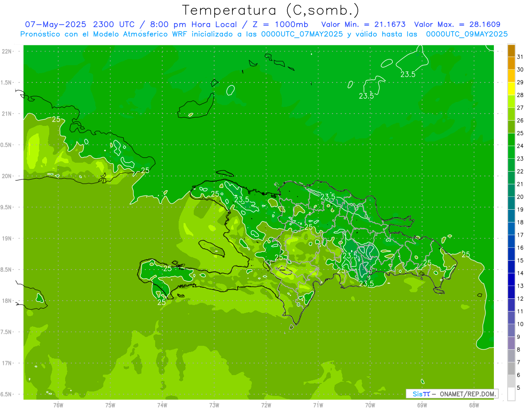
Task: Click the "17" color scale label
Action: pyautogui.click(x=520, y=235)
